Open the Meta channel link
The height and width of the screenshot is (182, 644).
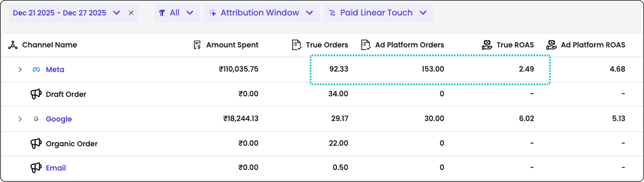click(55, 70)
